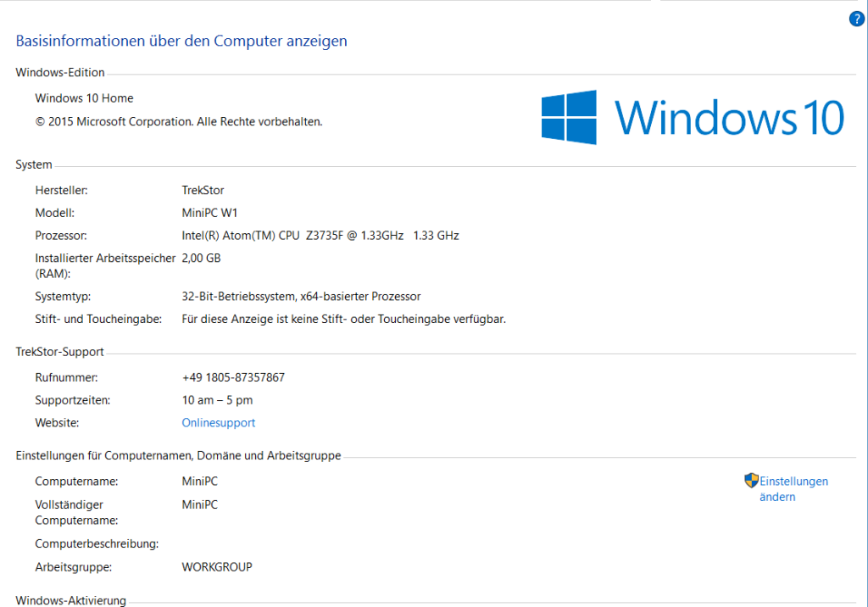The image size is (868, 607).
Task: Click the support hours 10 am – 5 pm
Action: [x=217, y=400]
